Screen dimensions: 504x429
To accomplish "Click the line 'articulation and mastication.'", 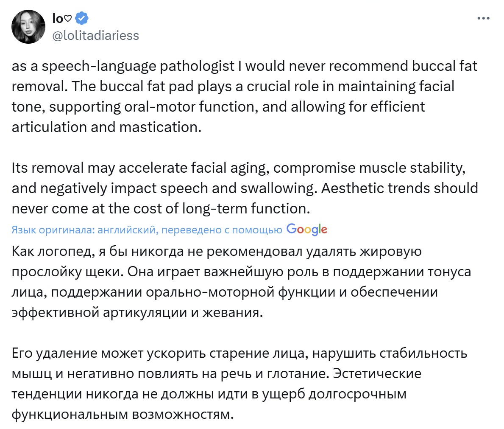I will coord(106,127).
